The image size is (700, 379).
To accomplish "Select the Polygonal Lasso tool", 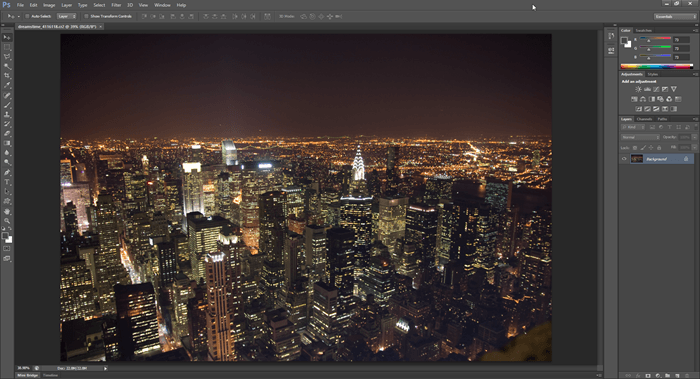I will pos(7,57).
